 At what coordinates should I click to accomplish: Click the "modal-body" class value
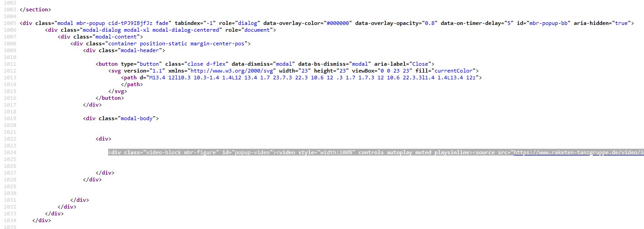point(138,118)
